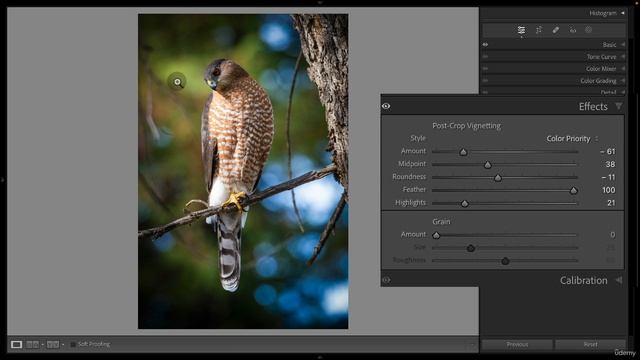Viewport: 640px width, 360px height.
Task: Click the Midpoint slider label
Action: point(412,164)
